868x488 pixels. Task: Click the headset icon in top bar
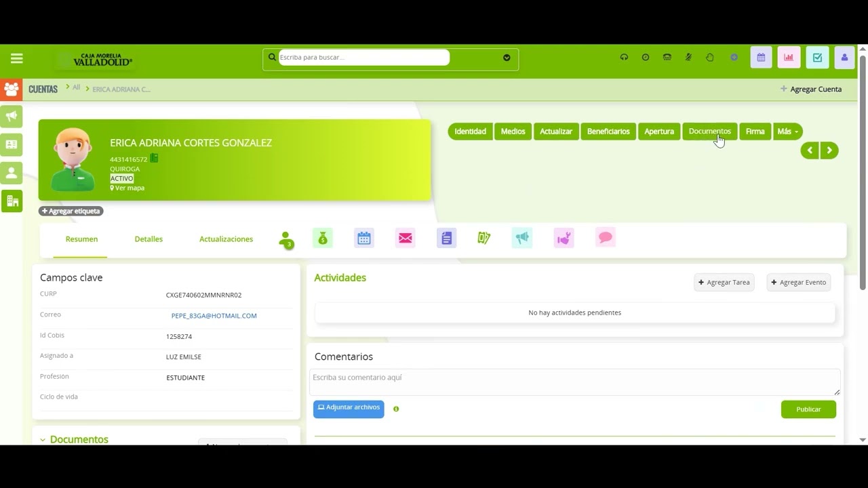(x=624, y=58)
